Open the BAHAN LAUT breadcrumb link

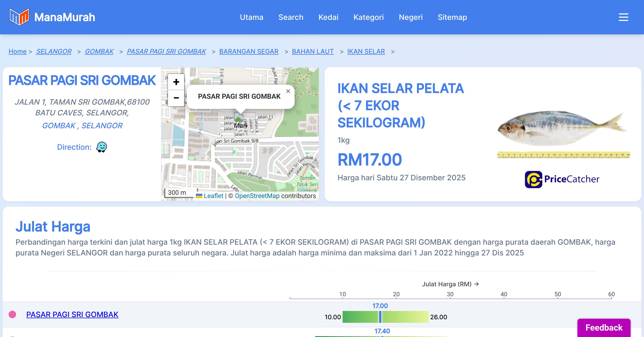313,51
